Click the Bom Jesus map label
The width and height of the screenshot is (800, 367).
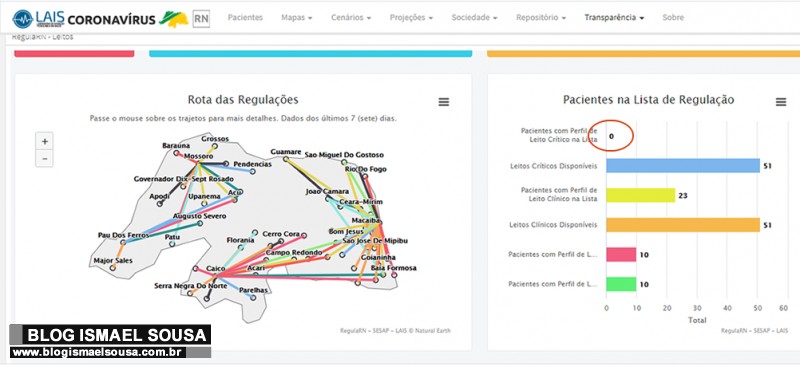click(346, 231)
